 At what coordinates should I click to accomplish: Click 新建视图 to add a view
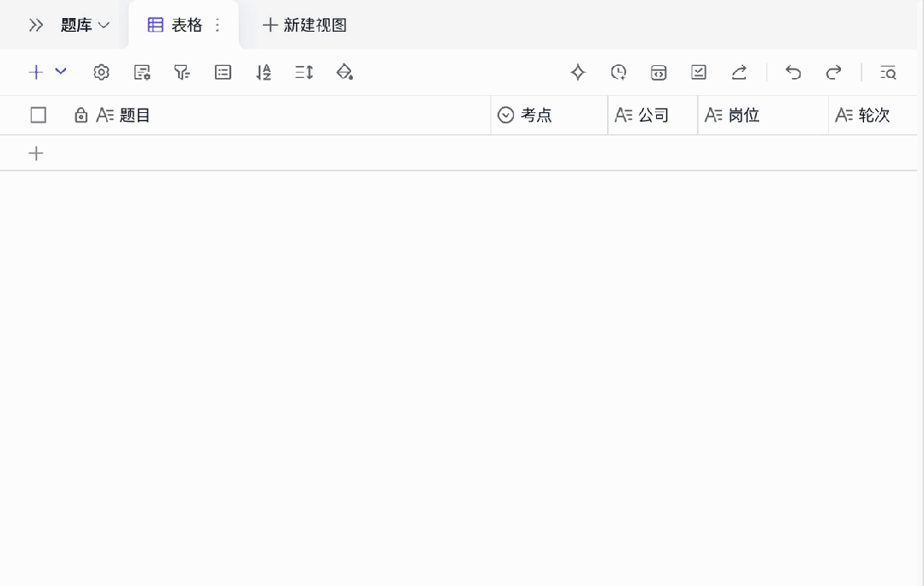click(x=305, y=25)
